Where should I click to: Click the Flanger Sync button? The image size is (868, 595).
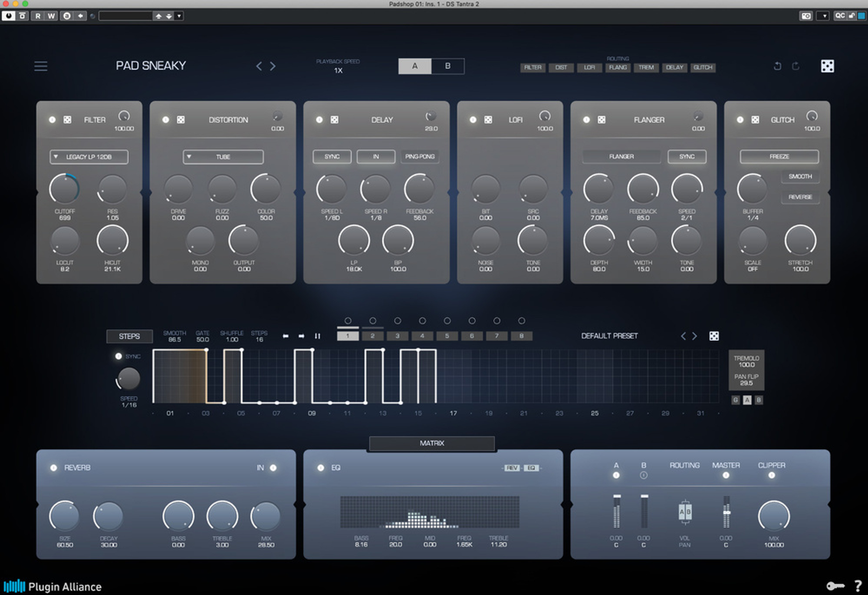tap(687, 156)
